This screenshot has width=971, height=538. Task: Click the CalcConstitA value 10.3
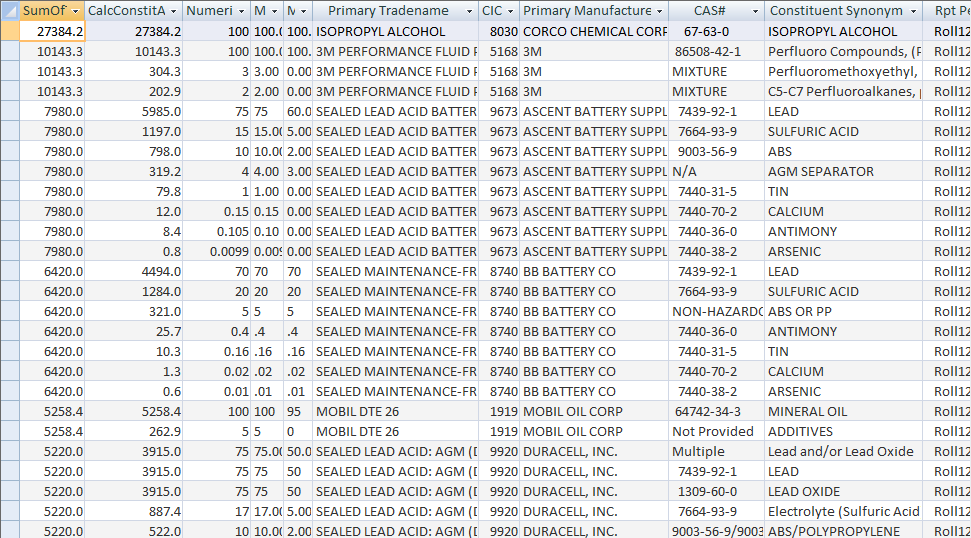coord(134,352)
